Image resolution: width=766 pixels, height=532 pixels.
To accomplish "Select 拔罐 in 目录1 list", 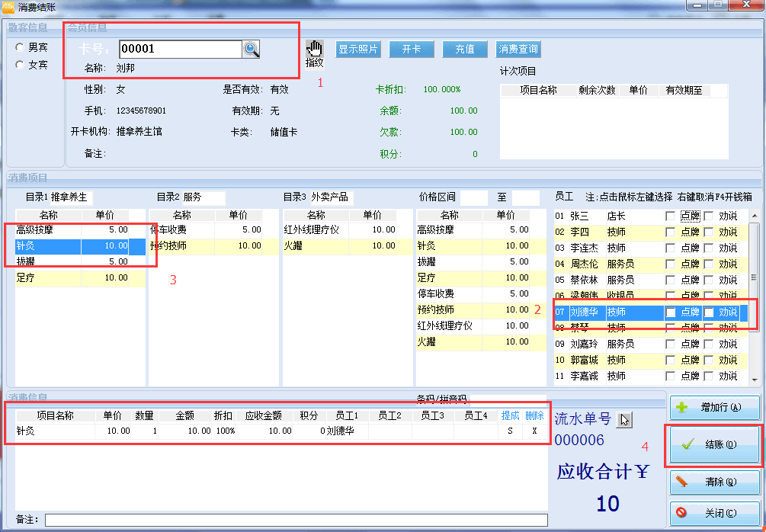I will (x=80, y=262).
